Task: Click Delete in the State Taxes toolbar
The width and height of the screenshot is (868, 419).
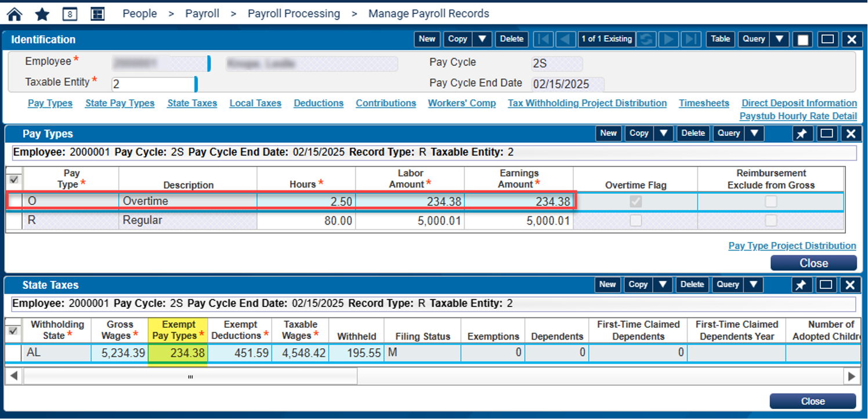Action: point(693,284)
